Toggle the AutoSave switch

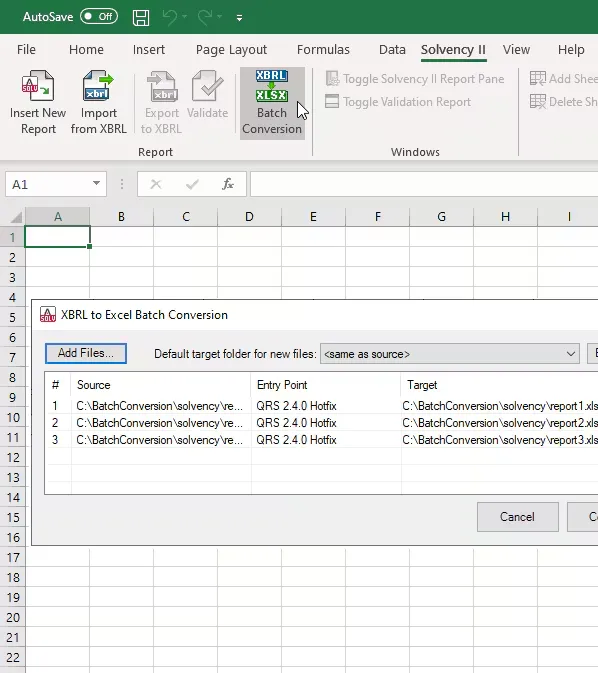pyautogui.click(x=99, y=17)
